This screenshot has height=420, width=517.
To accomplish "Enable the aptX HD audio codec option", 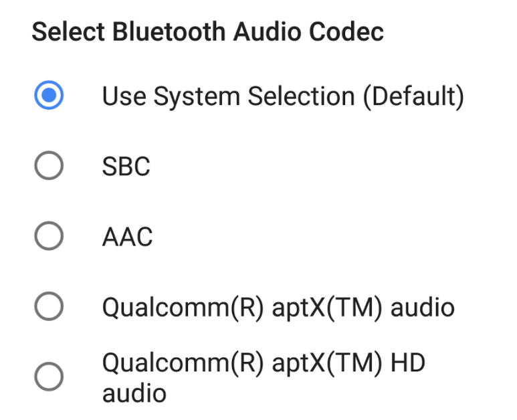I will (x=49, y=377).
